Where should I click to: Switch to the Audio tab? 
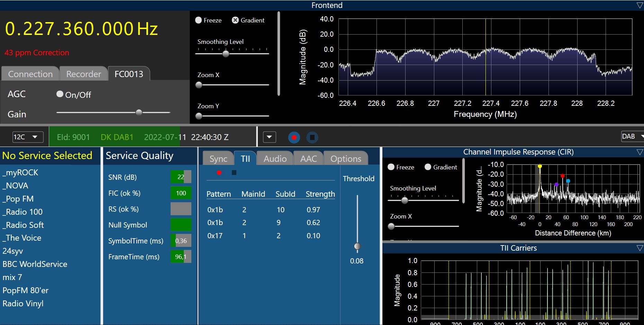pos(275,159)
